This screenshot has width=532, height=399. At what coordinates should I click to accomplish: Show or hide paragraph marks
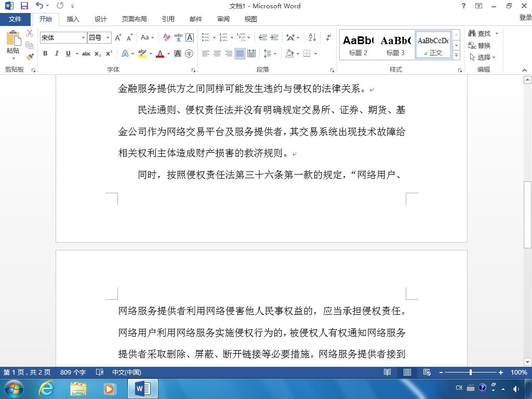pyautogui.click(x=328, y=37)
